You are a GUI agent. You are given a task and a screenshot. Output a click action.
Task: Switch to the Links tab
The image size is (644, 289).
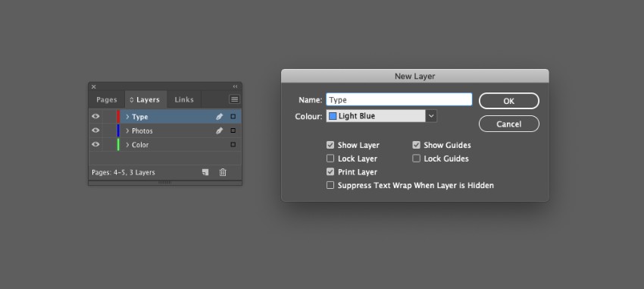184,100
